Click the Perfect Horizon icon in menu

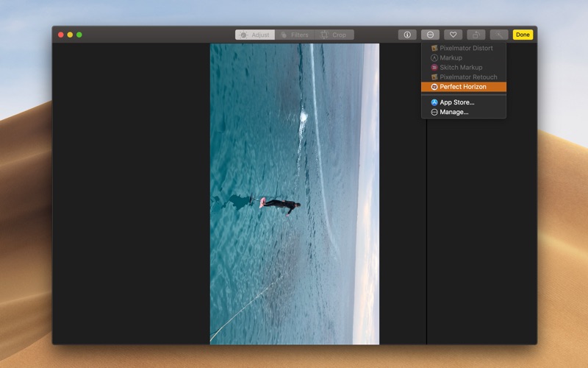click(x=434, y=87)
